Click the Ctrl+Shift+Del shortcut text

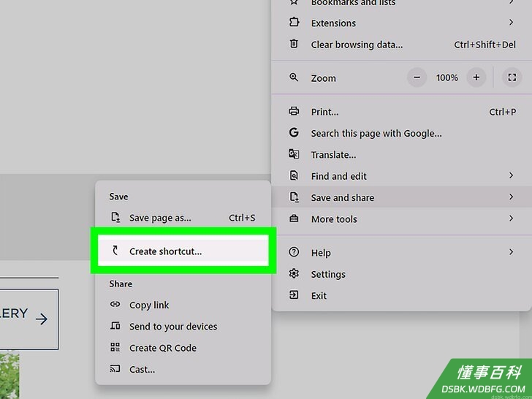tap(484, 45)
